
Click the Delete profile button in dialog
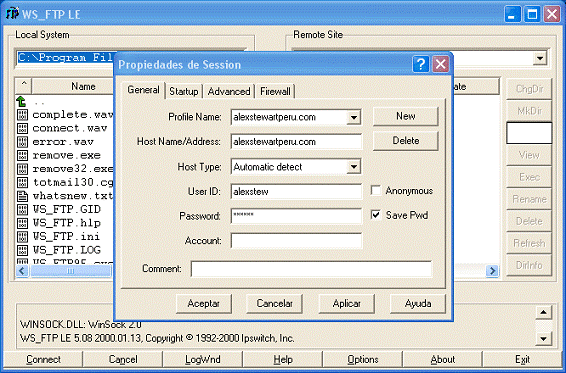click(x=406, y=141)
